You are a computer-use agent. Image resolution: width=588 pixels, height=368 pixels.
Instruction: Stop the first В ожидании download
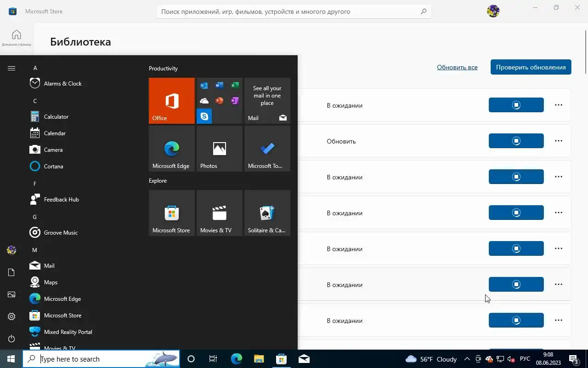pyautogui.click(x=516, y=105)
